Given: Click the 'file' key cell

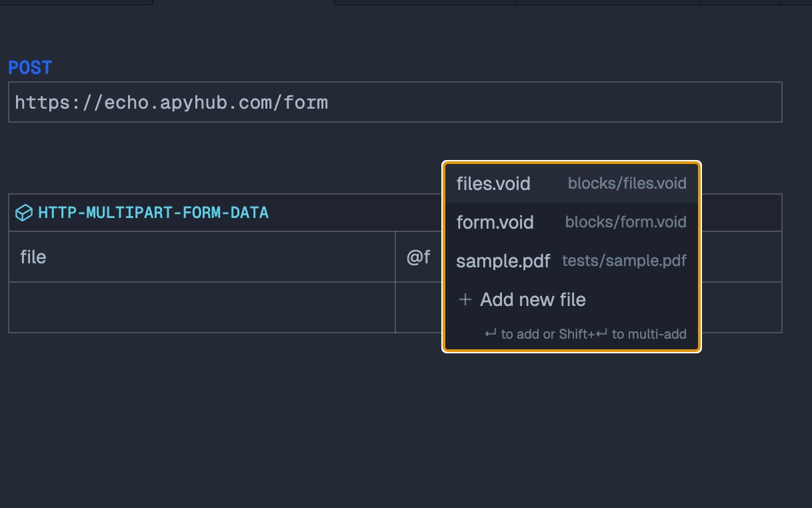Looking at the screenshot, I should (x=33, y=257).
